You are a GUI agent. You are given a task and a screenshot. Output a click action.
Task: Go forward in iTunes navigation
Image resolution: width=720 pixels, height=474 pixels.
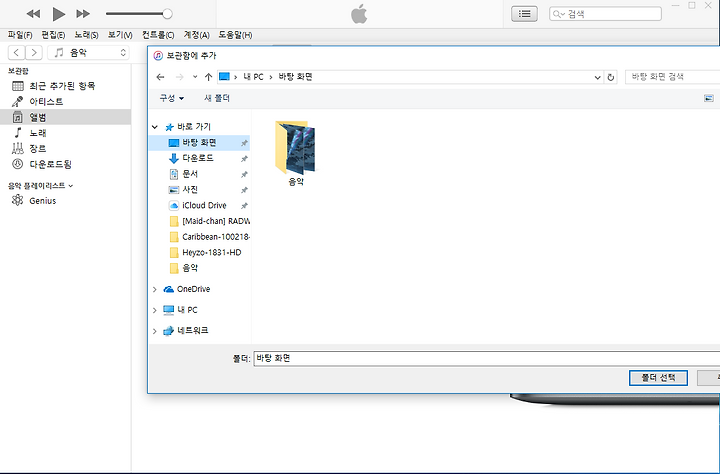pos(34,52)
